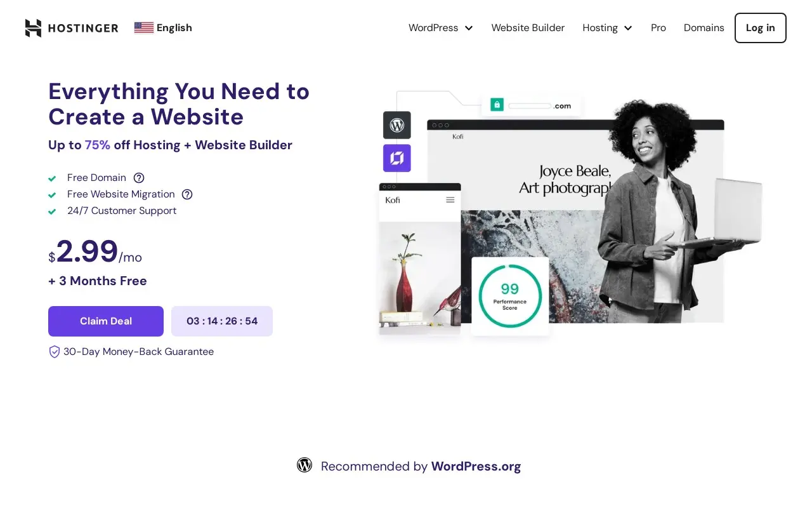Open the Free Website Migration help icon
This screenshot has width=812, height=508.
(x=187, y=194)
